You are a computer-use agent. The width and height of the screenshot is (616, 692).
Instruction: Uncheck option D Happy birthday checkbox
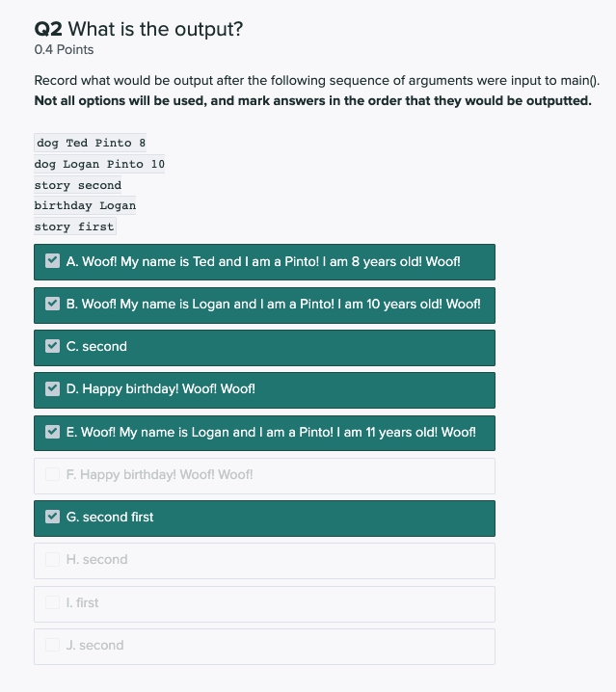53,389
